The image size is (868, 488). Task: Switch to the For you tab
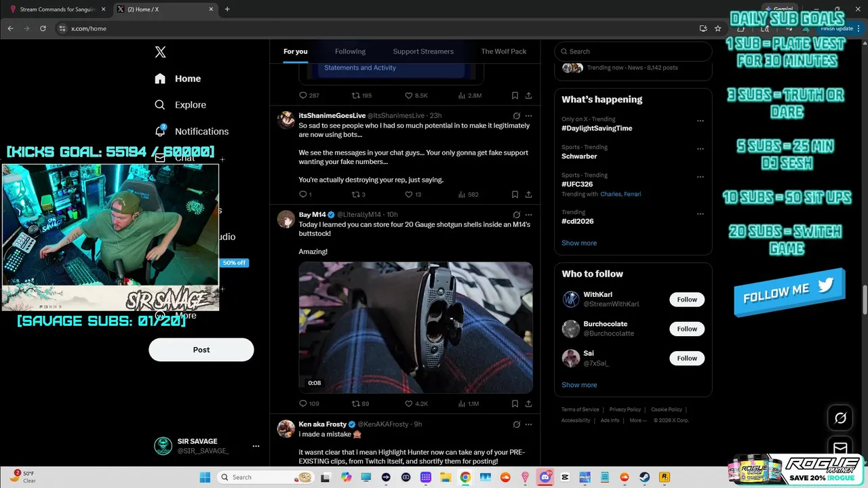(296, 52)
